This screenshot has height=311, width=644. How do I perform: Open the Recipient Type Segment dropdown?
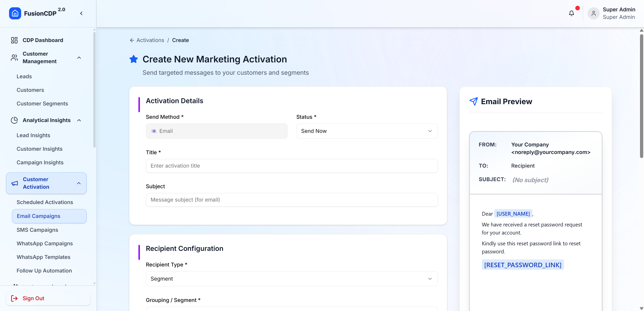[291, 279]
